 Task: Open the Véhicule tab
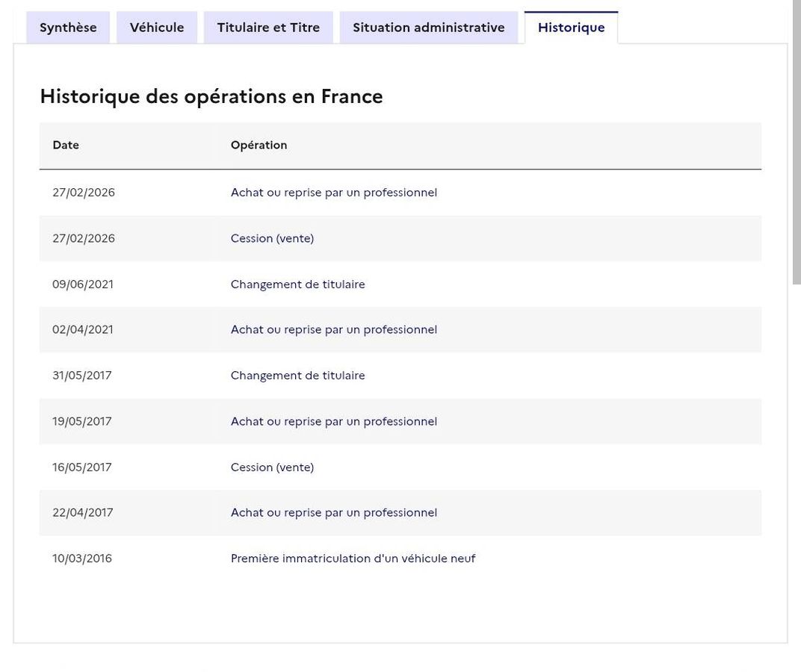[157, 28]
